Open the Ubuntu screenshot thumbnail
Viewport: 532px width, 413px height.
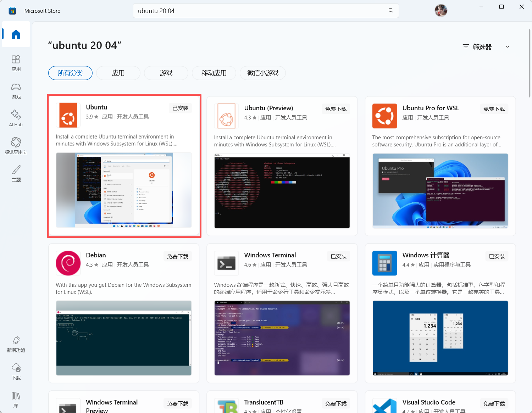124,190
